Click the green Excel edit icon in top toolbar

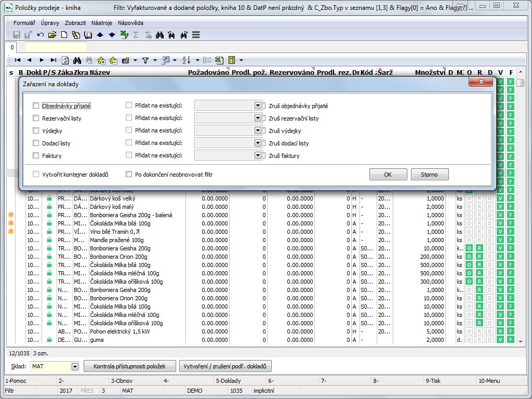[124, 35]
